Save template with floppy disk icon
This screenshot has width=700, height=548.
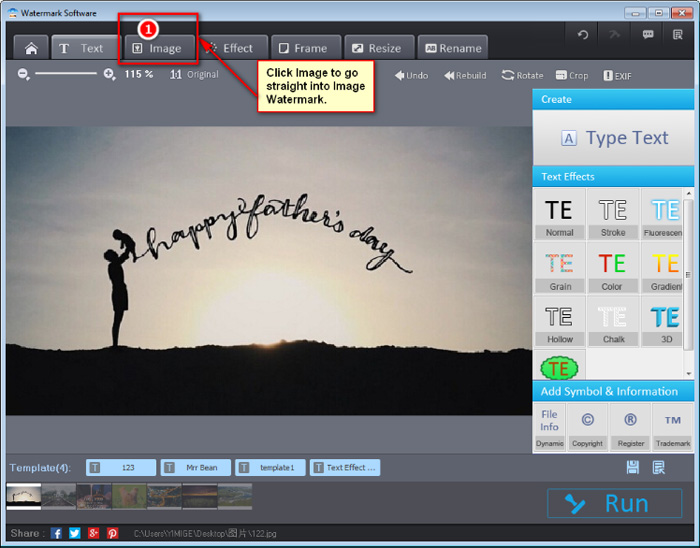click(633, 467)
